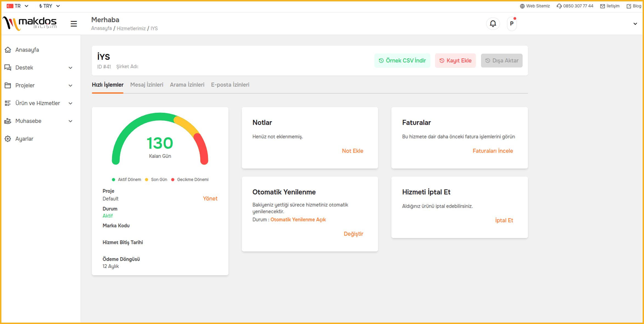Click the Anasayfa home icon in sidebar
The image size is (644, 324).
coord(8,50)
